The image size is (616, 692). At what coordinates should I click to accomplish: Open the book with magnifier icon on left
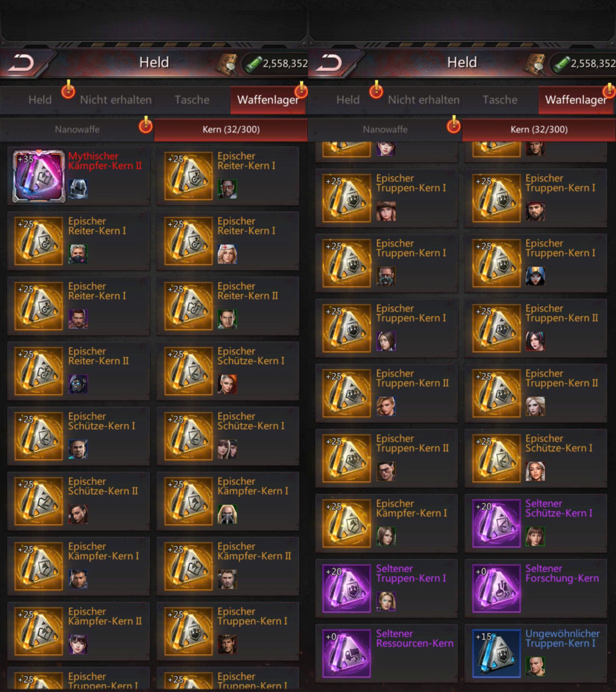(x=226, y=64)
